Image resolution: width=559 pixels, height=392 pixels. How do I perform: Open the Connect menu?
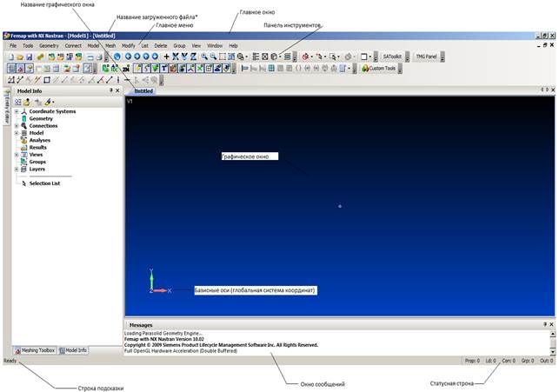coord(73,45)
